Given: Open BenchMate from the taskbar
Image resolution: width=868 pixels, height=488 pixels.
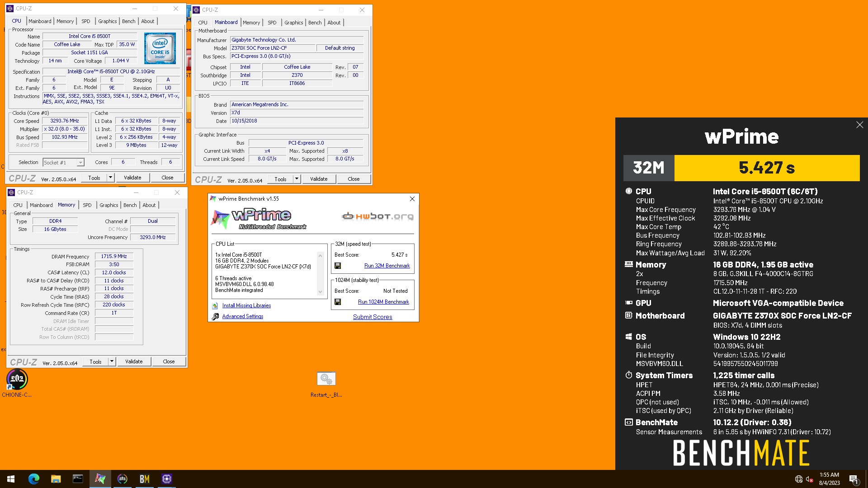Looking at the screenshot, I should (x=144, y=479).
